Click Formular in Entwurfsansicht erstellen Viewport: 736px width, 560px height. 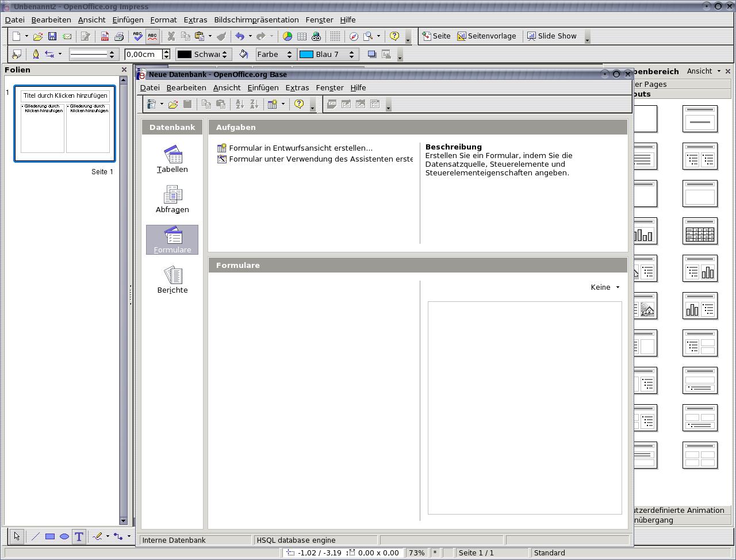click(x=295, y=148)
